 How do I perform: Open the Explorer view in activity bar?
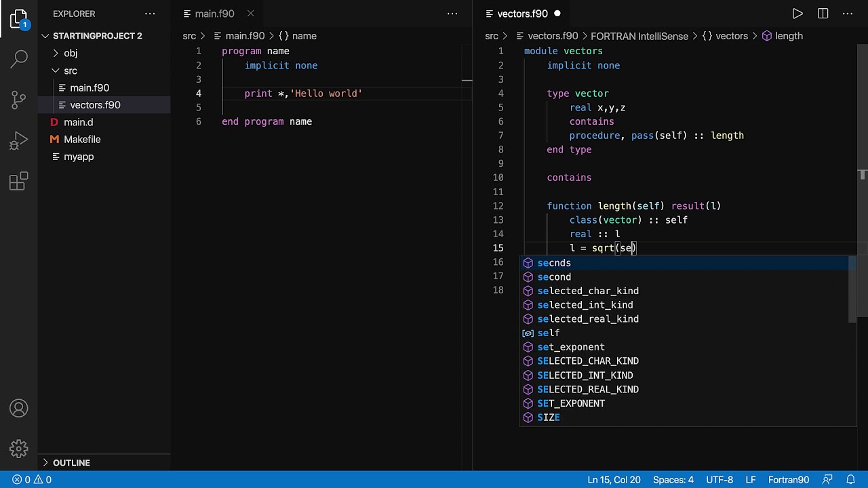(x=19, y=19)
